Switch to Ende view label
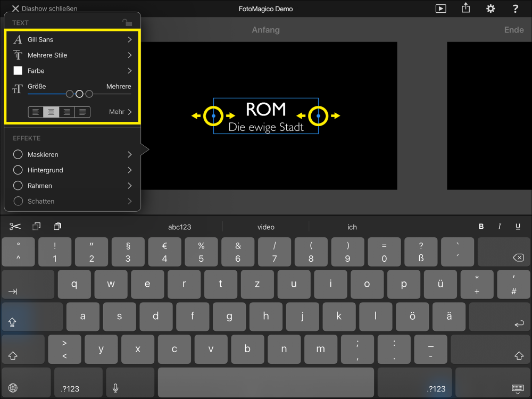This screenshot has height=399, width=532. point(514,30)
